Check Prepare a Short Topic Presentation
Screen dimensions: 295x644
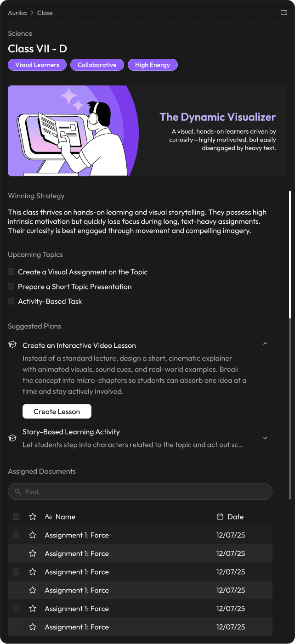pos(11,287)
